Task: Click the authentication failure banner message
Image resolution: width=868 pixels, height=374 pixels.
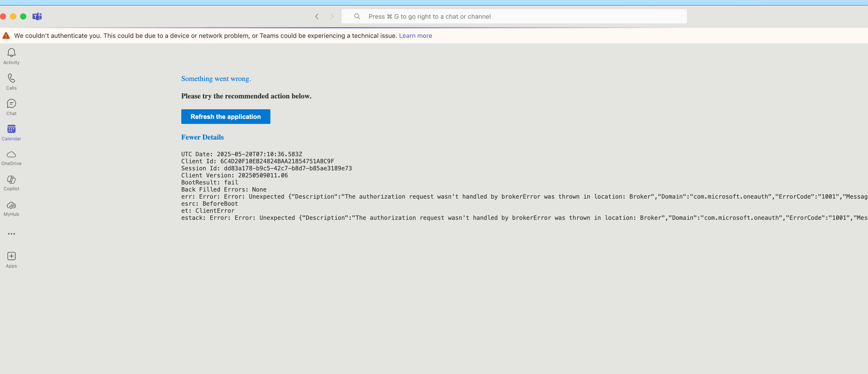Action: coord(206,36)
